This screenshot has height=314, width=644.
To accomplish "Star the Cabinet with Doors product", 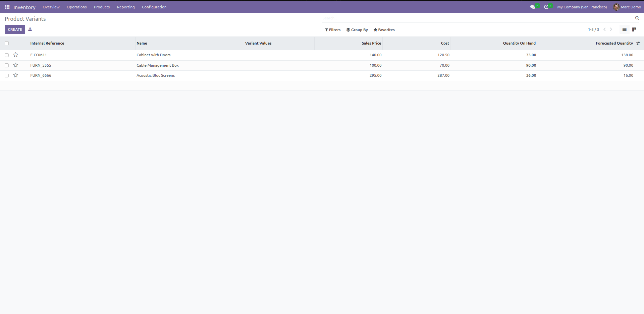I will tap(16, 55).
